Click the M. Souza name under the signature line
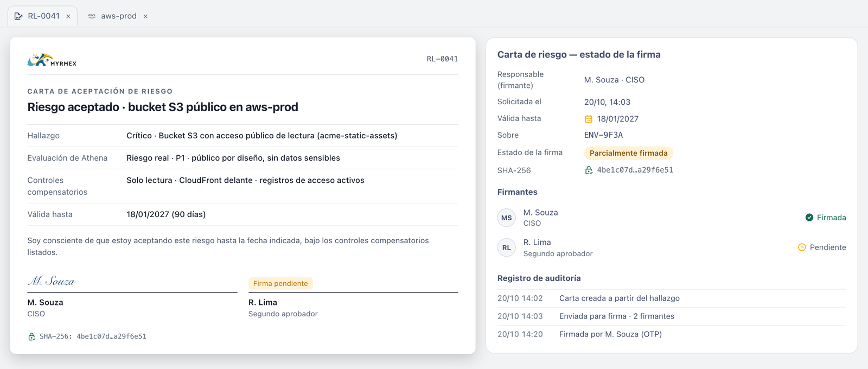The image size is (868, 369). 45,302
